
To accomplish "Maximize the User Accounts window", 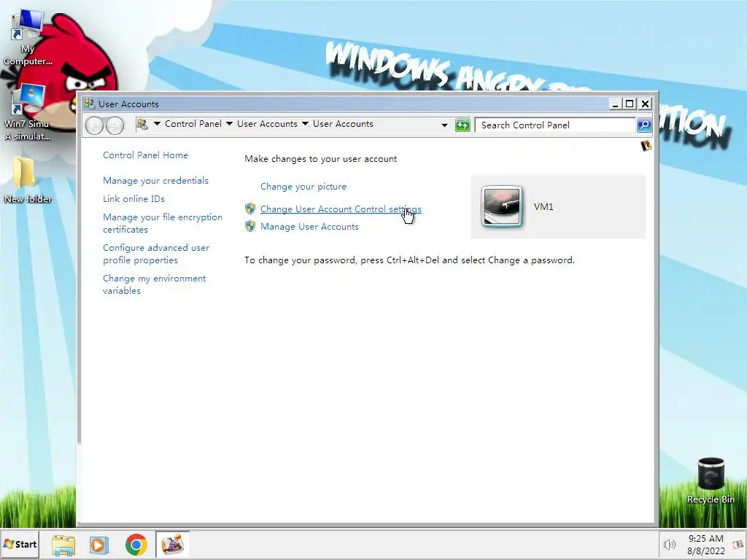I will point(630,104).
